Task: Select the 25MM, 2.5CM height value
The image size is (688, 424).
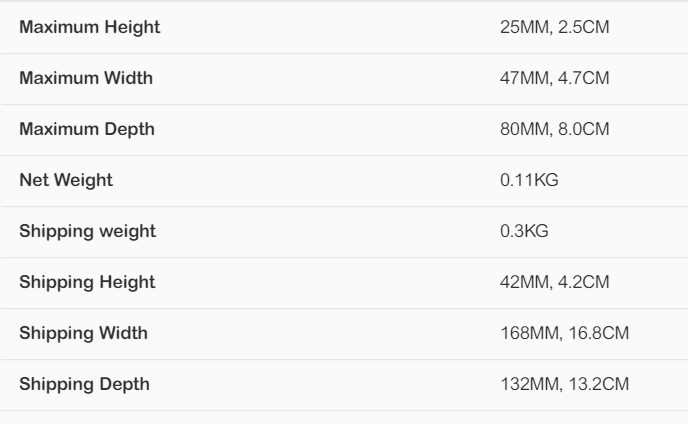Action: tap(555, 27)
